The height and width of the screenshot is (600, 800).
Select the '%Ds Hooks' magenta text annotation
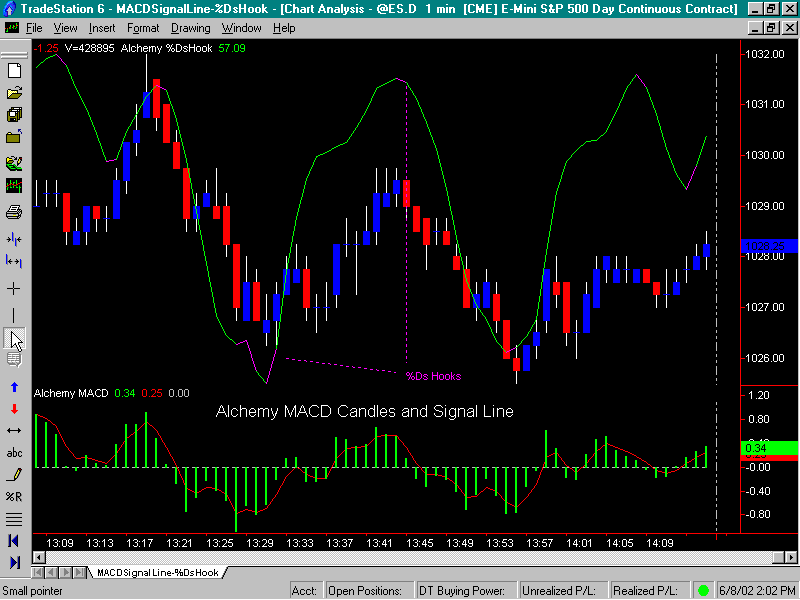point(433,377)
